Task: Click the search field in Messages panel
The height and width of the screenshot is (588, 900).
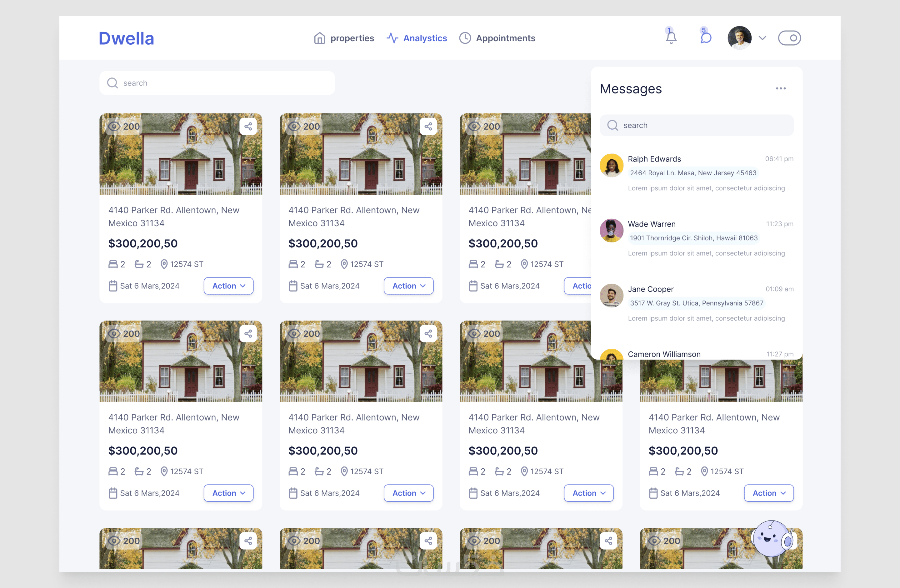Action: click(x=697, y=125)
